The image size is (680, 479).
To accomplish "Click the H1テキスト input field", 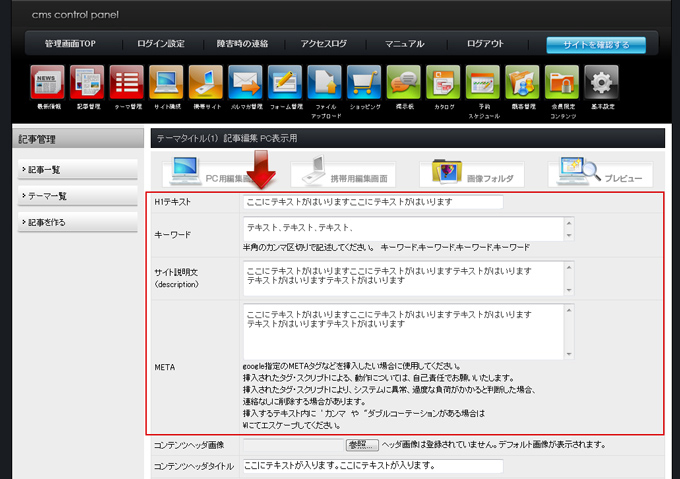I will [372, 202].
